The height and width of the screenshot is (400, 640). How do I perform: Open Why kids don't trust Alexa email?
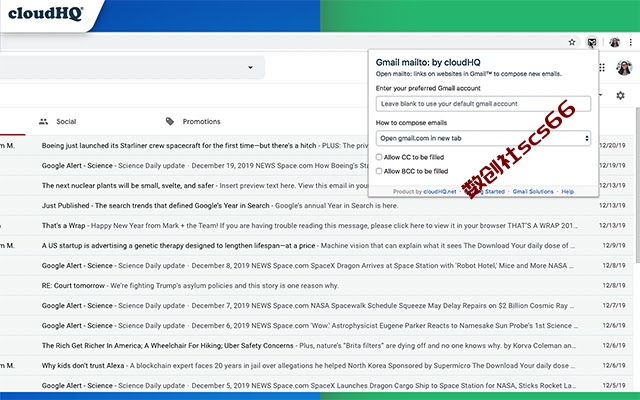(316, 366)
